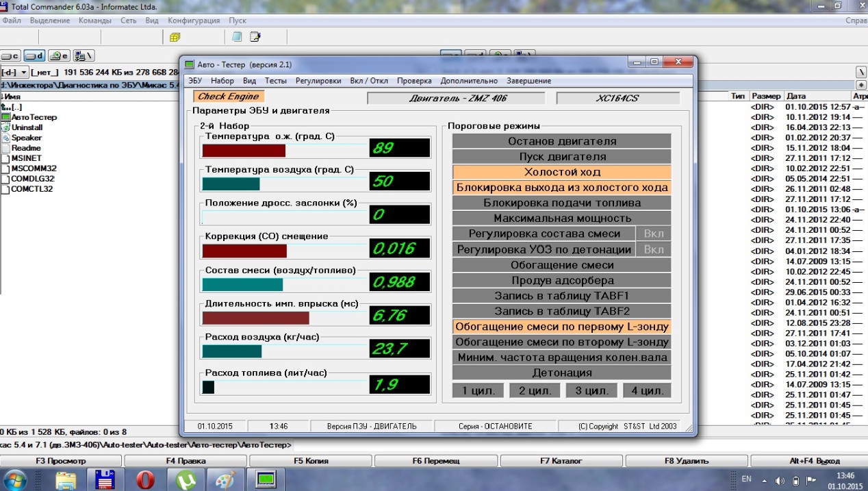Screen dimensions: 868x491
Task: Open the Завершение menu
Action: point(528,81)
